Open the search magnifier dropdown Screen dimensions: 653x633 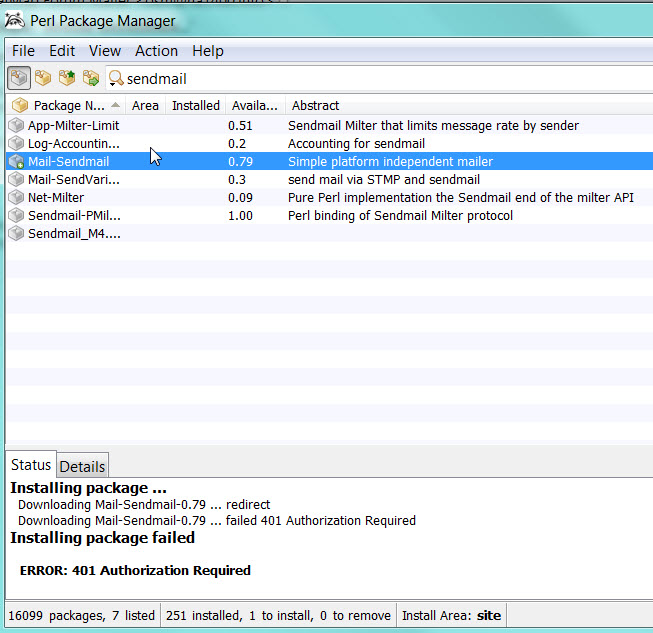115,78
